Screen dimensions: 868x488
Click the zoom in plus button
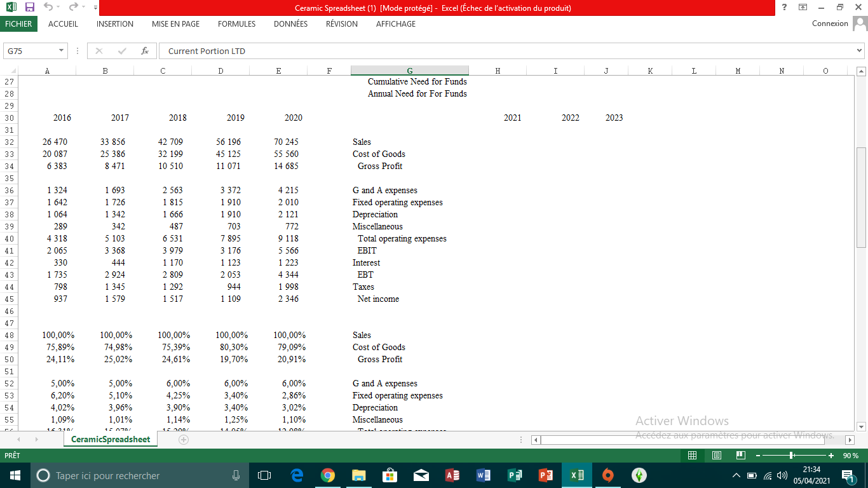[831, 455]
